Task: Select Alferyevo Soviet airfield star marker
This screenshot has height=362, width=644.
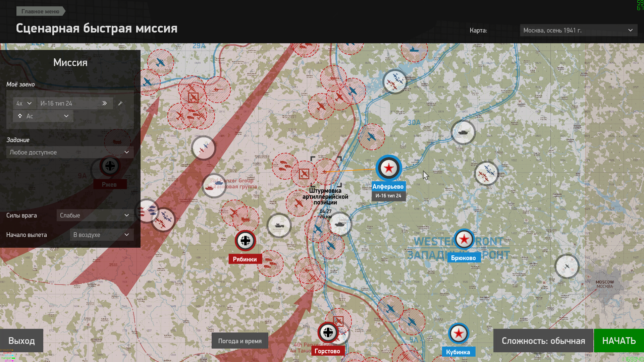Action: point(389,168)
